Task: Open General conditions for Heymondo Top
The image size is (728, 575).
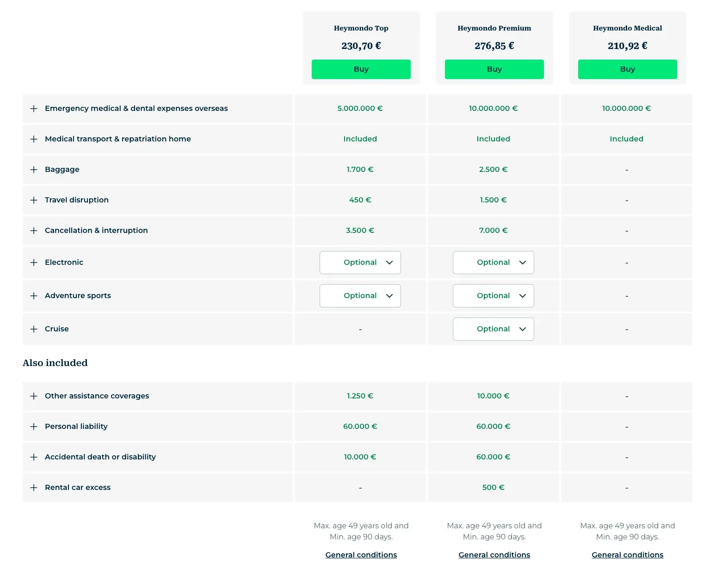Action: point(361,555)
